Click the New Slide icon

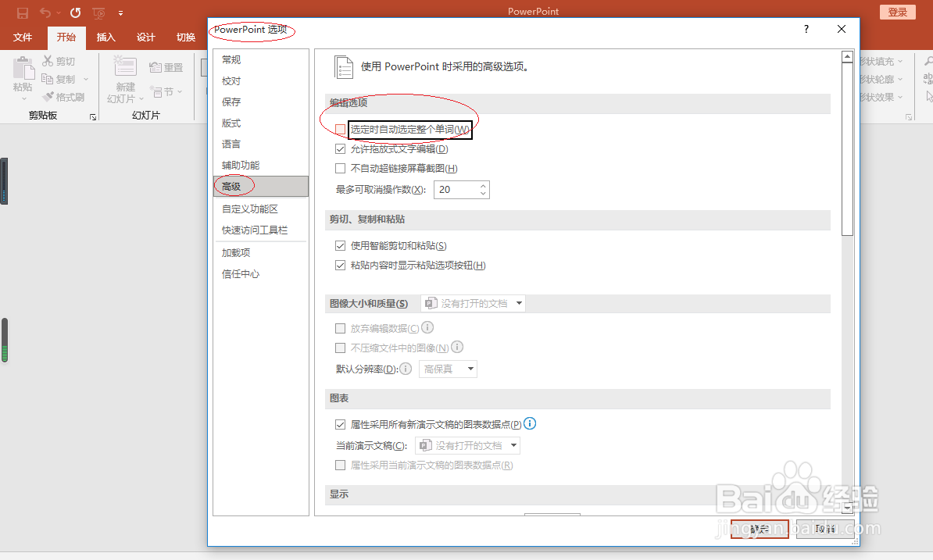[x=125, y=66]
